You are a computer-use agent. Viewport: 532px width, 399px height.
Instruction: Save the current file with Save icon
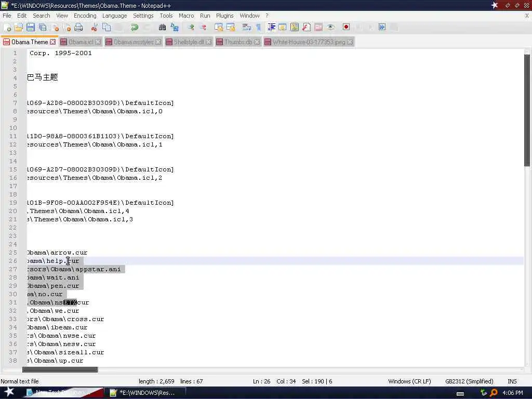pyautogui.click(x=31, y=28)
